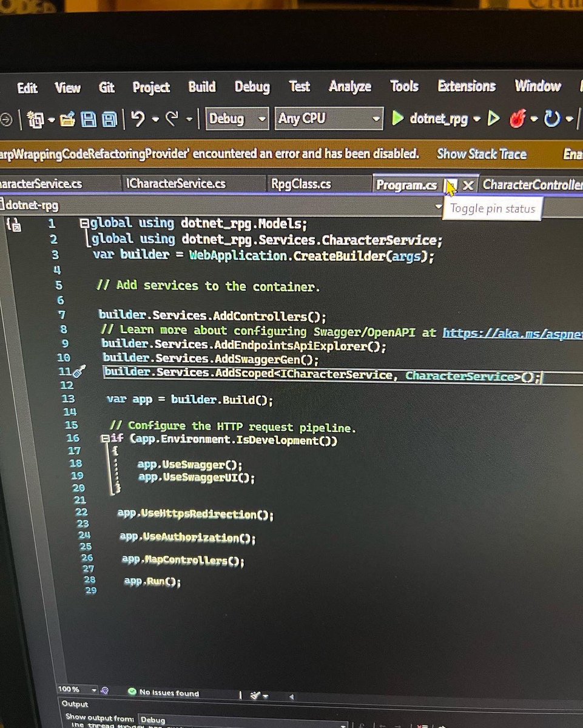Click the code cleanup broom icon

255,695
